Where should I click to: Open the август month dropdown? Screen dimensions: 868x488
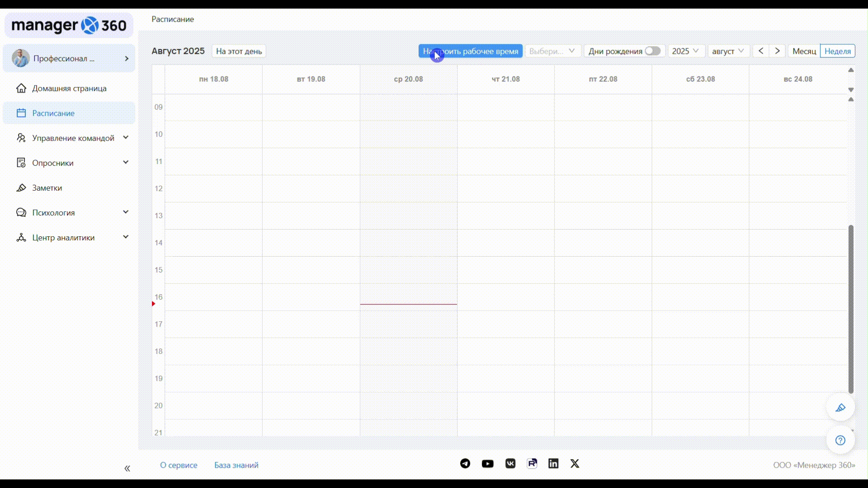tap(728, 51)
